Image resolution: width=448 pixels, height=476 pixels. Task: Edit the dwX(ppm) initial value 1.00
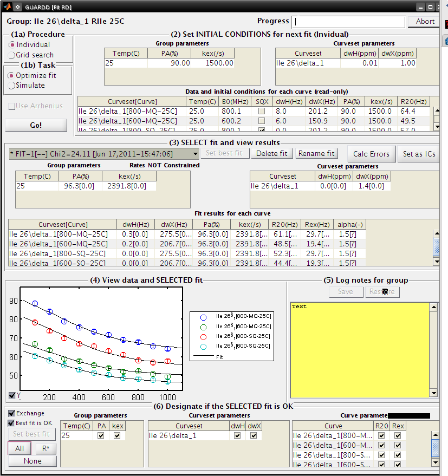pos(397,63)
